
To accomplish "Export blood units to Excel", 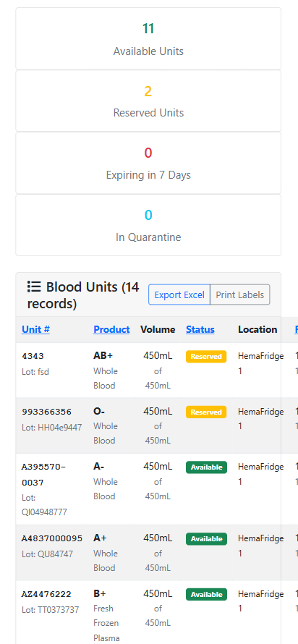I will 179,295.
